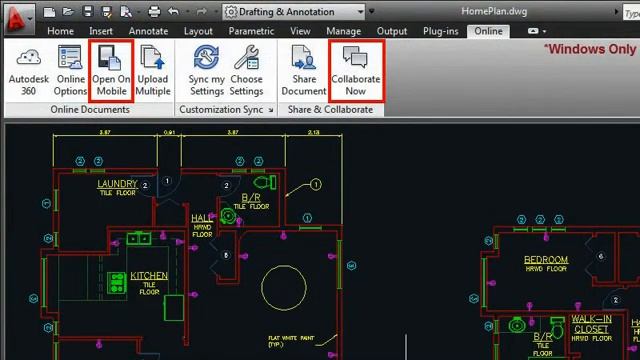This screenshot has width=640, height=360.
Task: Select the WALK-IN CLOSET label in drawing
Action: point(591,324)
